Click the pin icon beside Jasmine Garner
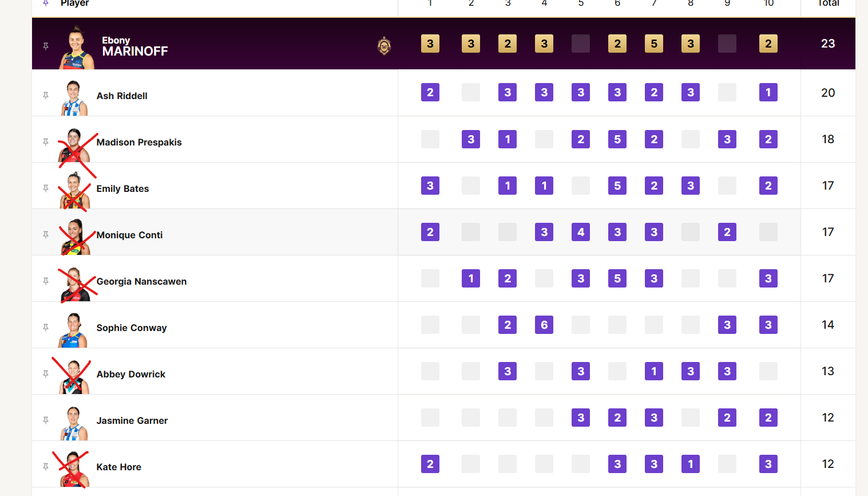Viewport: 868px width, 496px height. point(46,420)
